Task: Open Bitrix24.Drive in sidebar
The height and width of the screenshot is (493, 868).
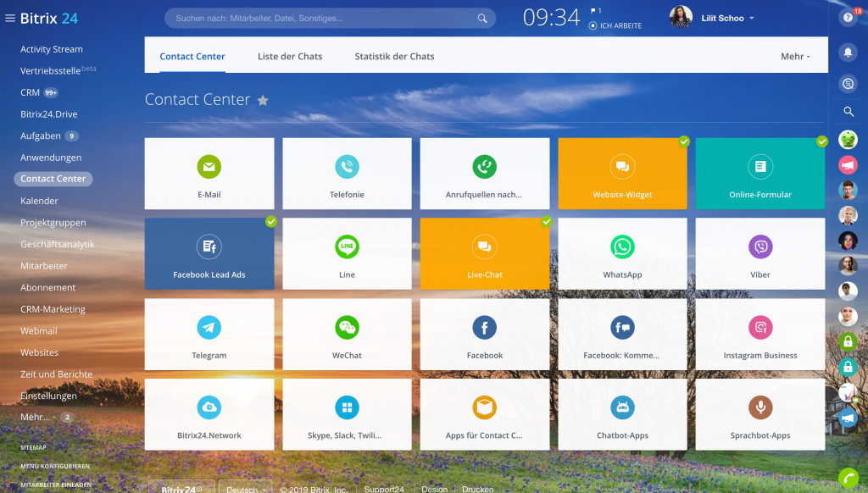Action: 48,114
